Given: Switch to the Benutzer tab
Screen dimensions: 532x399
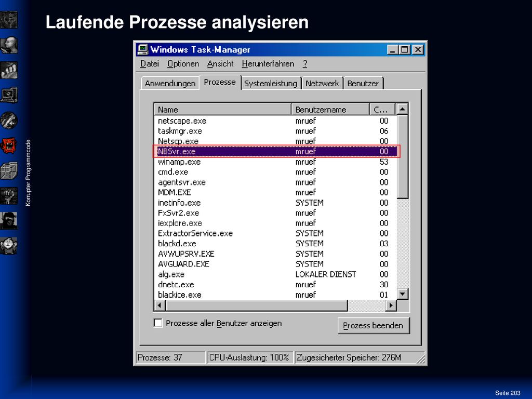Looking at the screenshot, I should pos(363,84).
